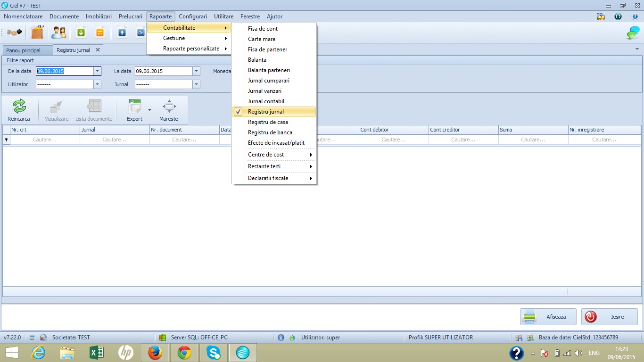
Task: Click the De la data input field
Action: pyautogui.click(x=65, y=71)
